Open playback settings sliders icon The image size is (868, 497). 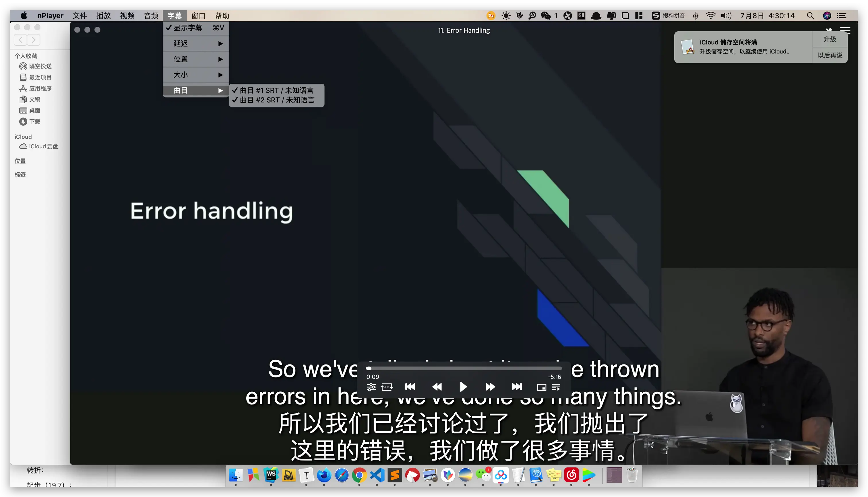click(371, 387)
